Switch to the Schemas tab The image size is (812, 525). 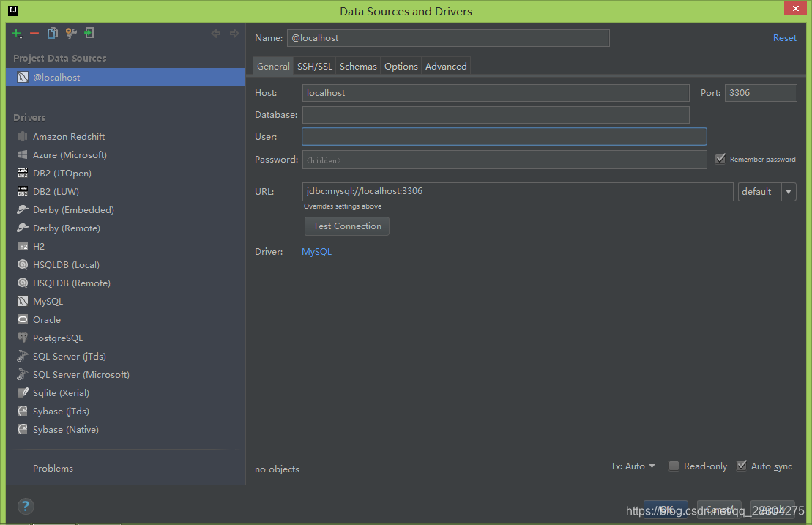coord(358,67)
